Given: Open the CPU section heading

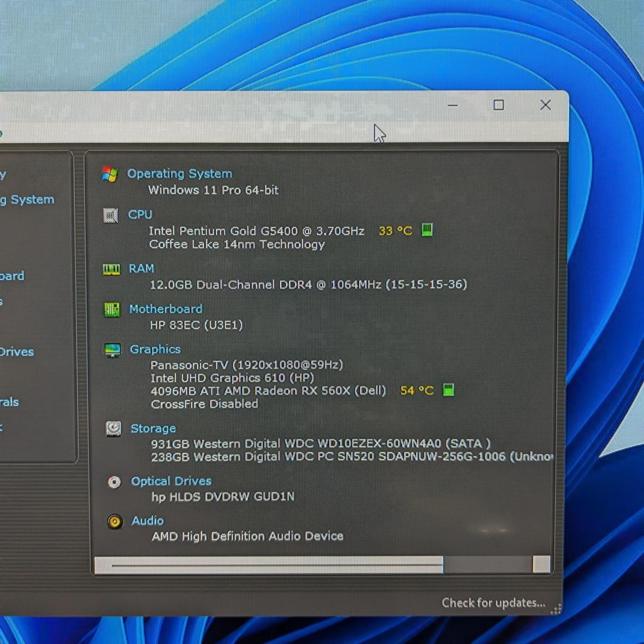Looking at the screenshot, I should pos(140,214).
